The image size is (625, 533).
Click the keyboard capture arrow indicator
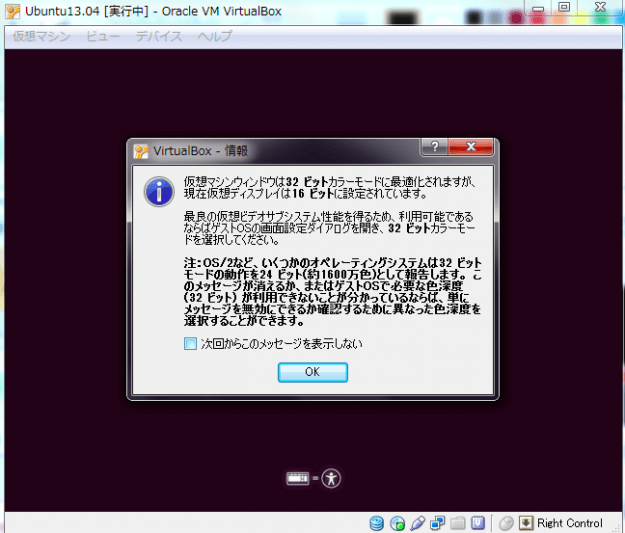(526, 523)
